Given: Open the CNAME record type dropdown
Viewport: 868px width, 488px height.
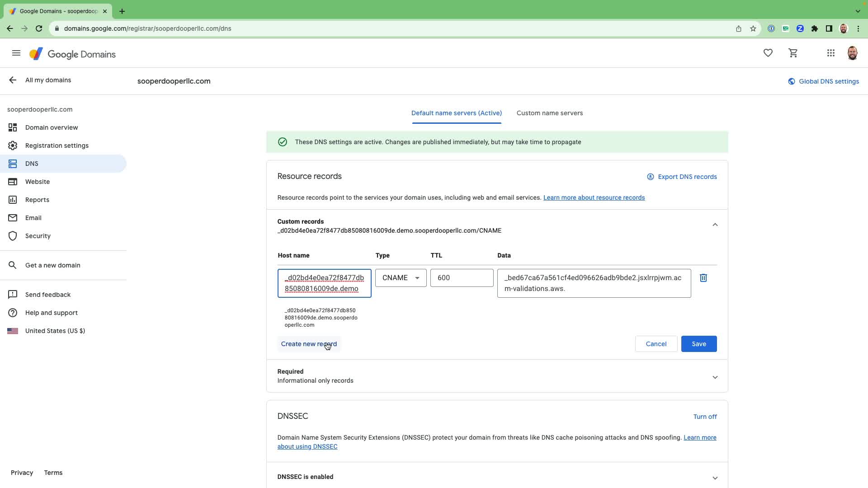Looking at the screenshot, I should pyautogui.click(x=401, y=278).
